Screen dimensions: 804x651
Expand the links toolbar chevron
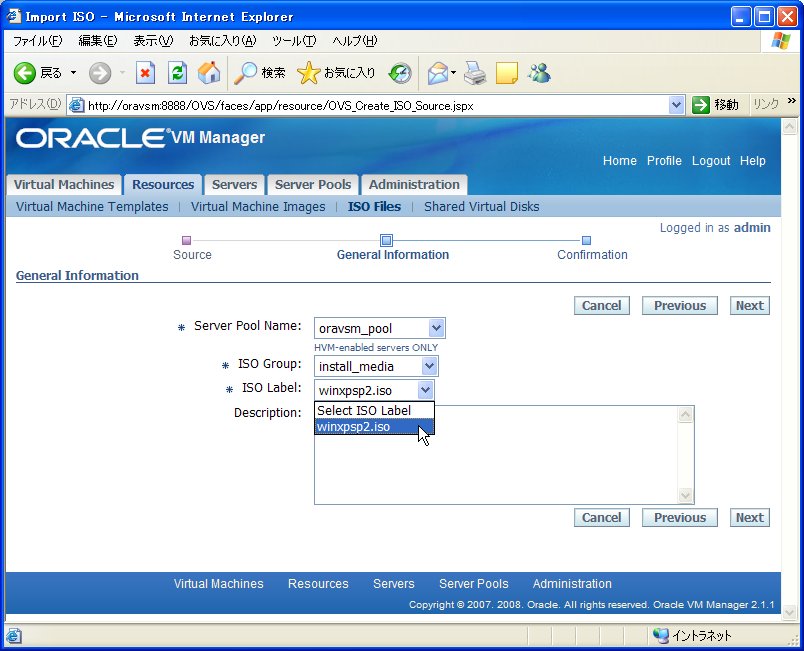(792, 101)
